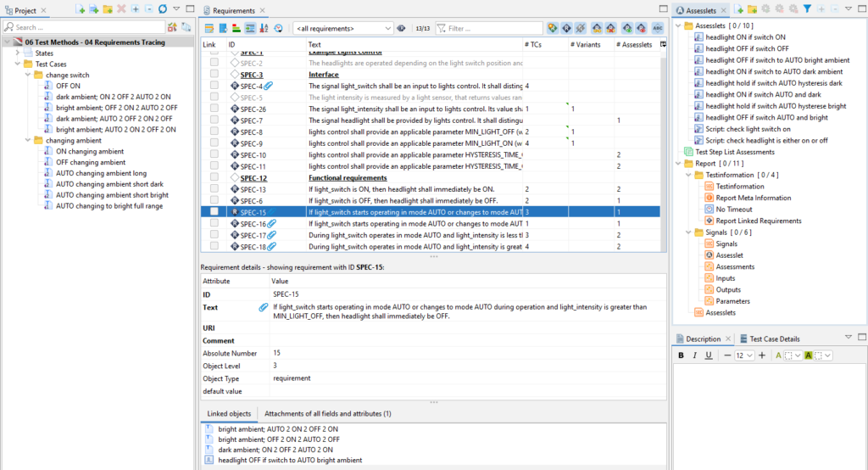Open the text highlight color picker
Image resolution: width=868 pixels, height=470 pixels.
[822, 355]
